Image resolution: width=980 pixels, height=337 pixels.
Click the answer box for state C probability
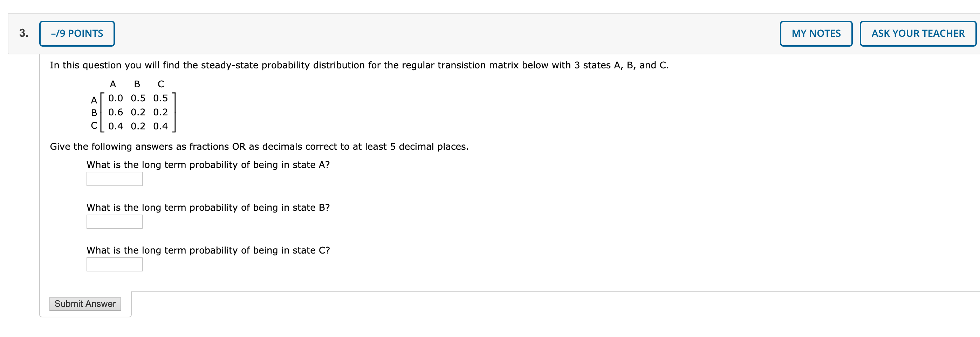coord(114,264)
